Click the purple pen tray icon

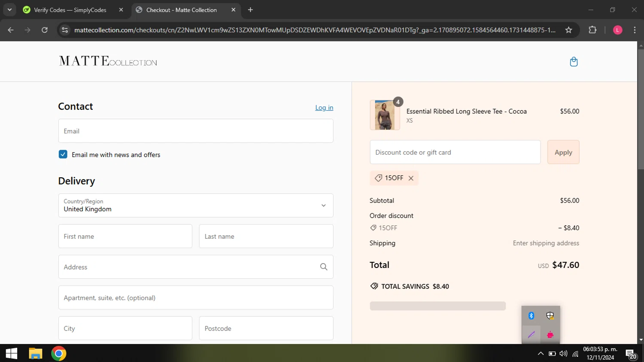click(531, 335)
